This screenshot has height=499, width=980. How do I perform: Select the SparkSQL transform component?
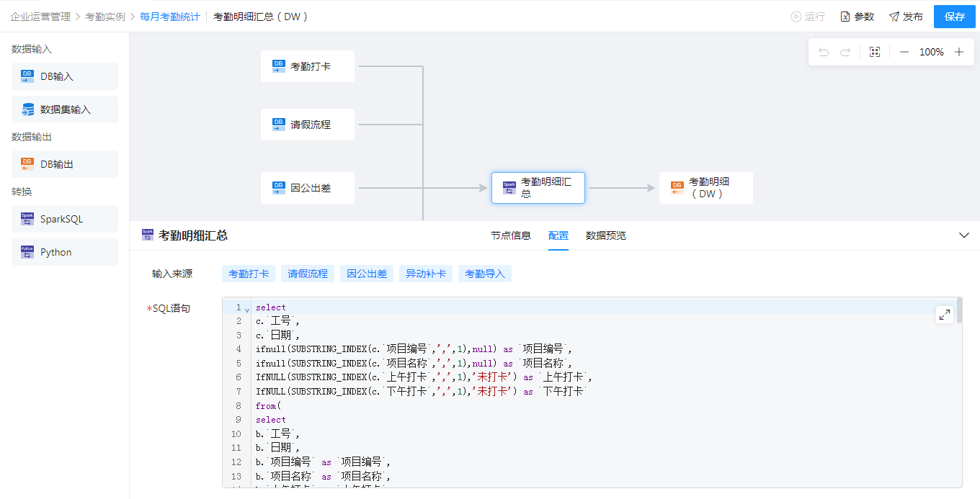tap(64, 219)
